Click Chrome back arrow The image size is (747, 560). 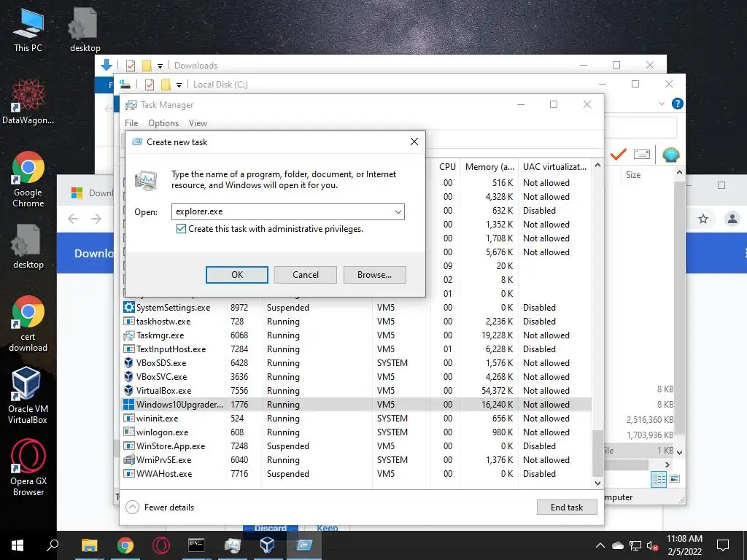click(x=73, y=219)
